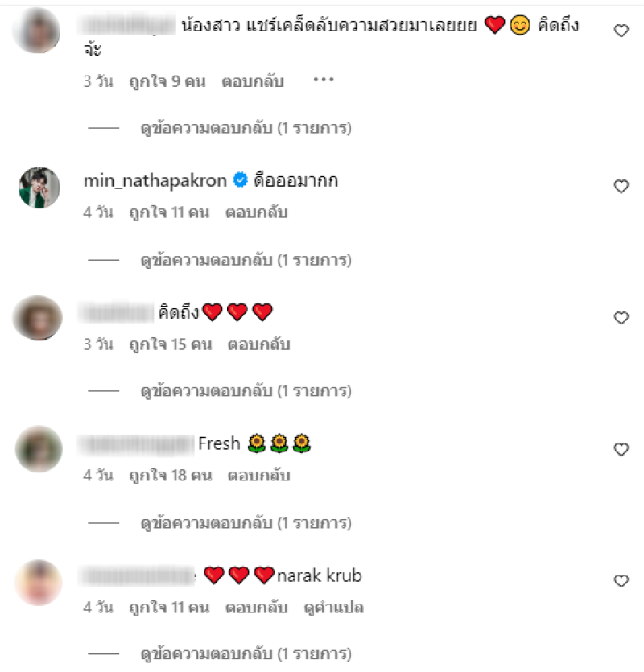Open the min_nathapakron username link
644x672 pixels.
[x=155, y=180]
